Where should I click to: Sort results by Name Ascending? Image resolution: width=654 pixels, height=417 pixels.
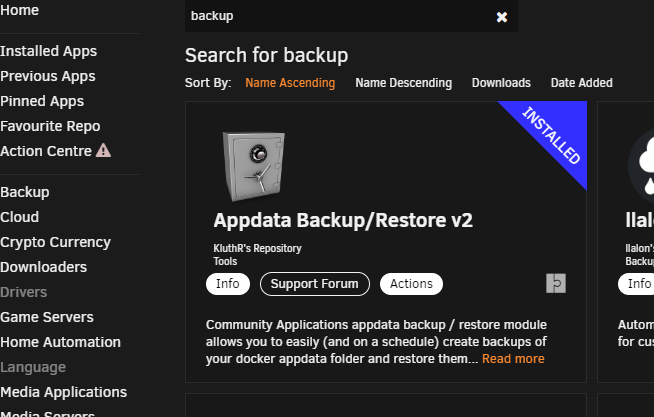point(290,83)
